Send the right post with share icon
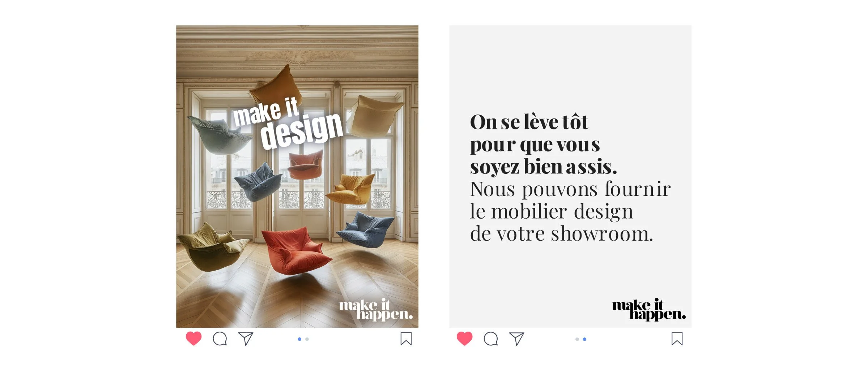The width and height of the screenshot is (868, 375). (517, 339)
